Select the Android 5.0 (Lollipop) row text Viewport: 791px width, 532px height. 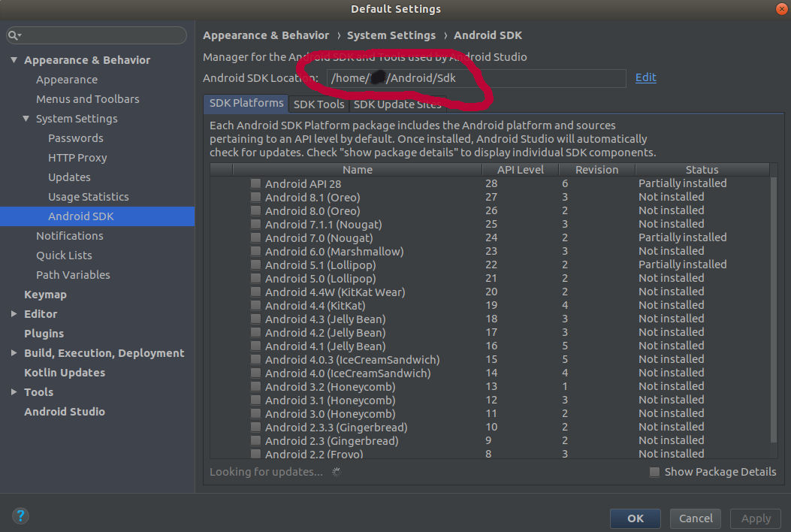(x=320, y=279)
